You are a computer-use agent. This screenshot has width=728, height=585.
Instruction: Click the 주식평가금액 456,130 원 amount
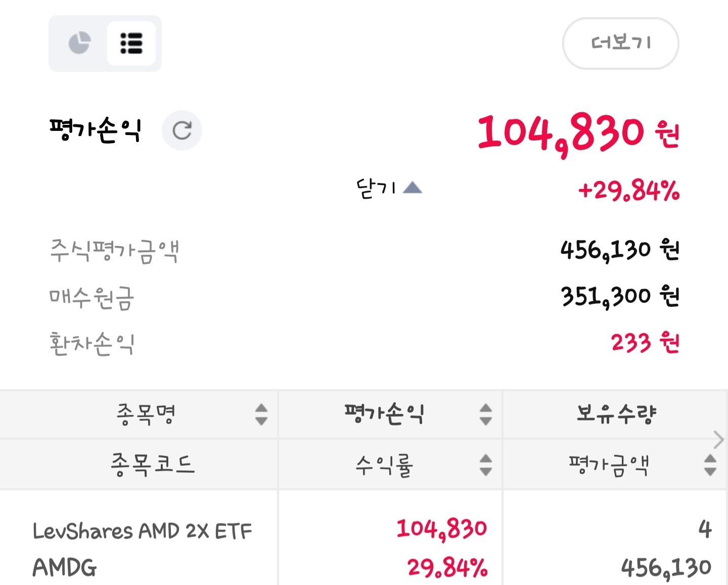[x=620, y=250]
